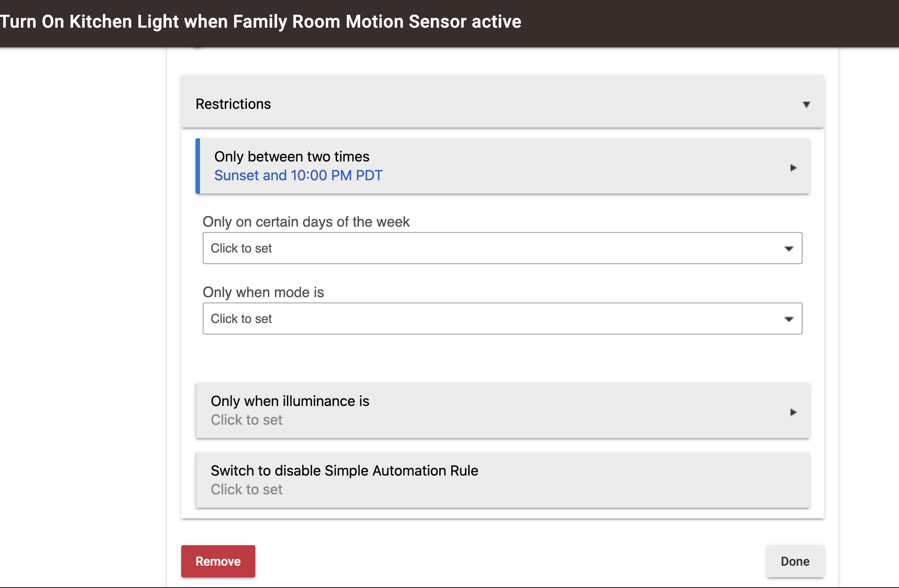The width and height of the screenshot is (899, 588).
Task: Click the right arrow on Only when illuminance is
Action: pos(793,412)
